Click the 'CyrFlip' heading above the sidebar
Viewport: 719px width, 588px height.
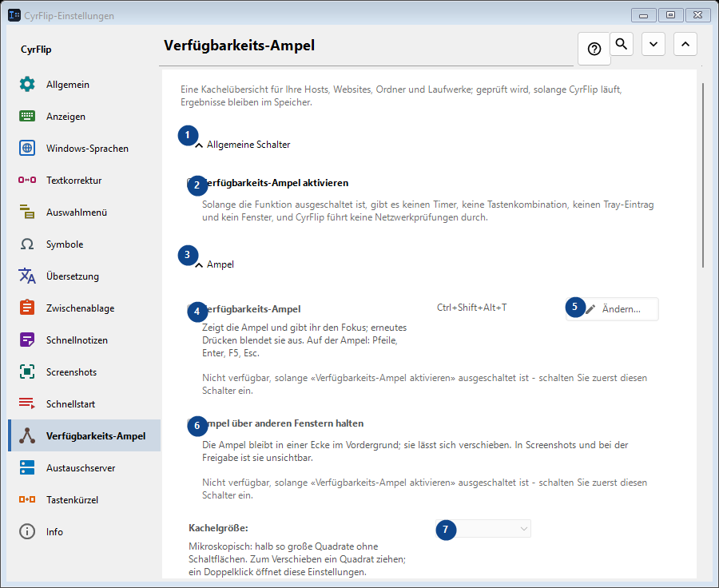coord(36,50)
